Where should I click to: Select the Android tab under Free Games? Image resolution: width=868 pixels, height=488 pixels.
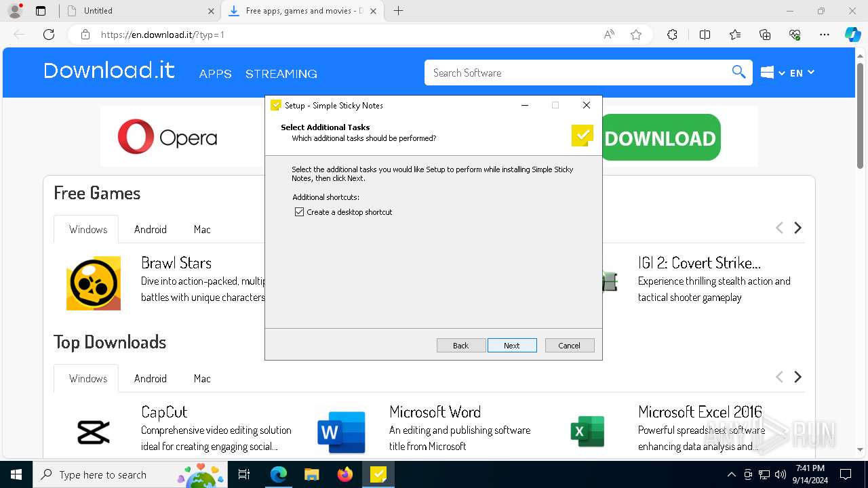coord(151,229)
